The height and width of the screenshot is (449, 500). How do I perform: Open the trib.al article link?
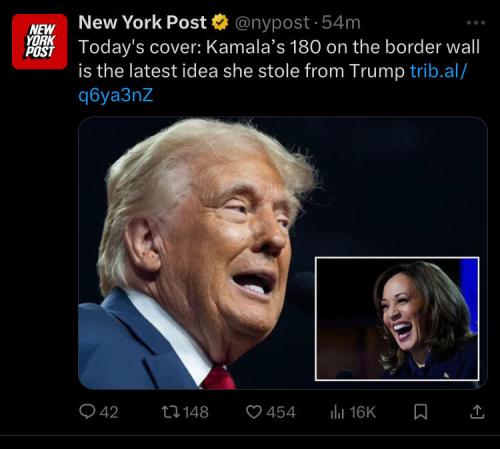pyautogui.click(x=273, y=83)
